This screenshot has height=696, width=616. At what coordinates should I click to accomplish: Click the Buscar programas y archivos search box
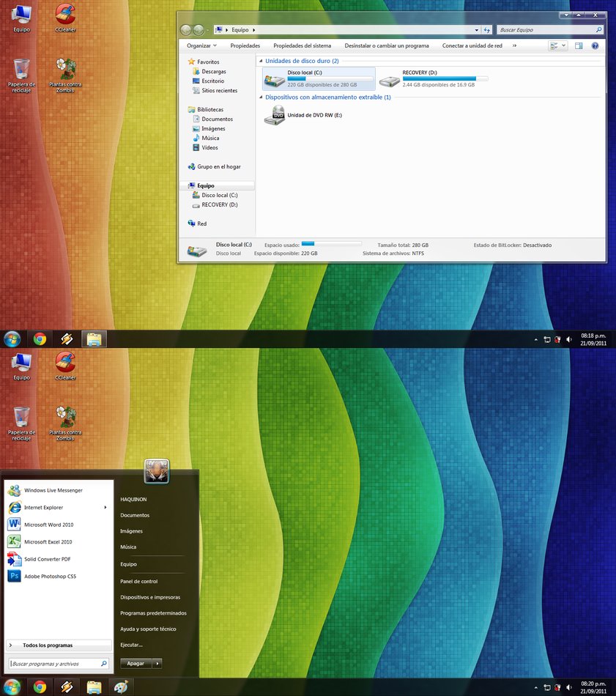click(x=55, y=663)
